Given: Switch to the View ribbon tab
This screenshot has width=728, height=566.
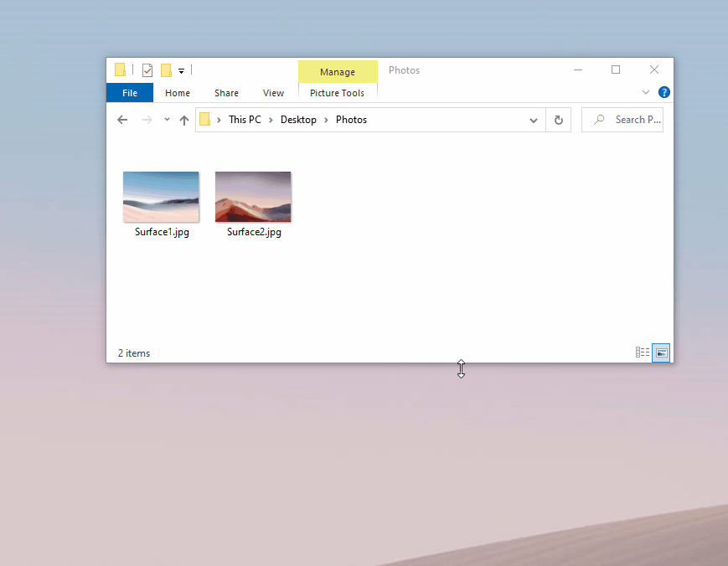Looking at the screenshot, I should (273, 93).
